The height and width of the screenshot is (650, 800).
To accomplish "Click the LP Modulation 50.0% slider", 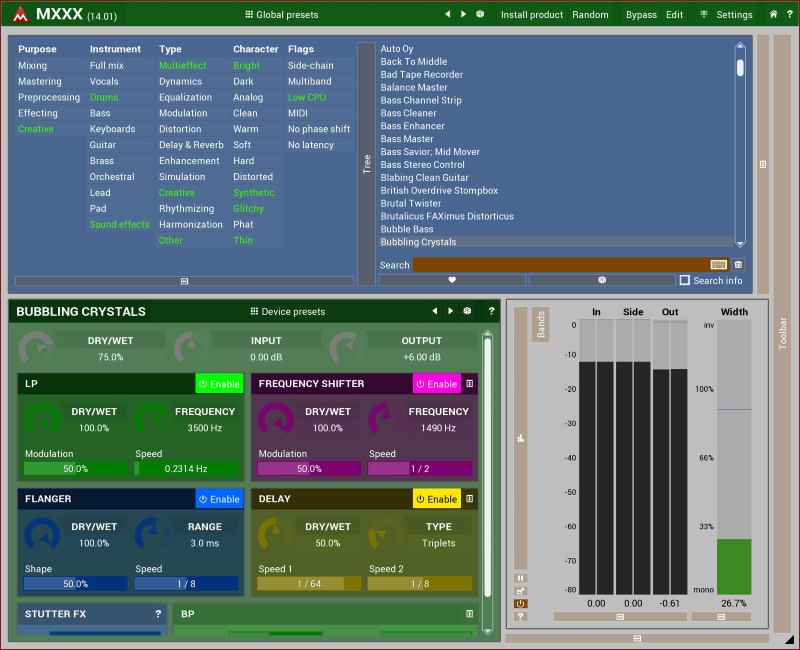I will [74, 468].
